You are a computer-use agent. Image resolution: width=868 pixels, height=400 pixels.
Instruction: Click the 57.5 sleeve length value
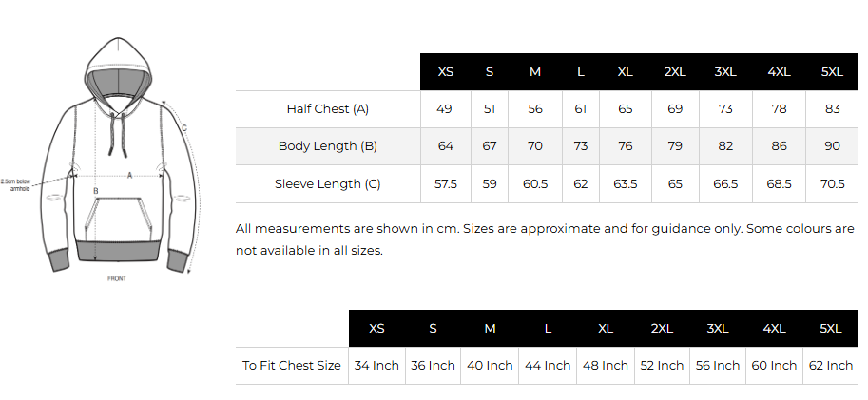(x=445, y=183)
